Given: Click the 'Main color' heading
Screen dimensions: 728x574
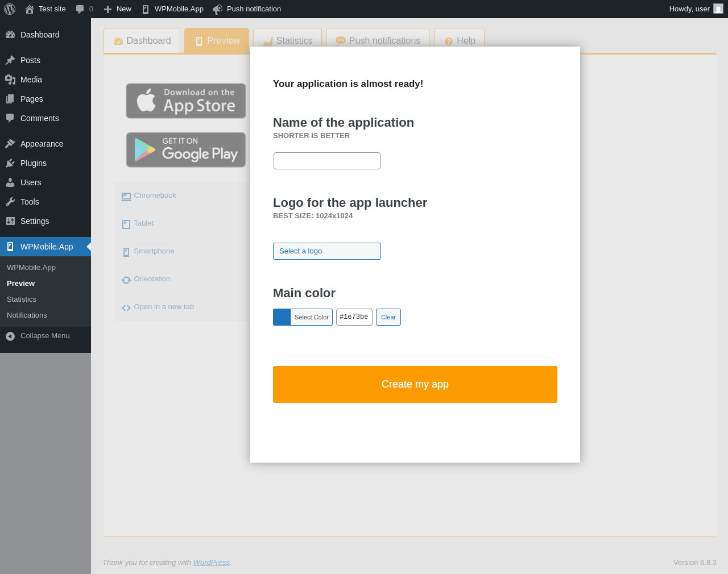Looking at the screenshot, I should pos(304,293).
